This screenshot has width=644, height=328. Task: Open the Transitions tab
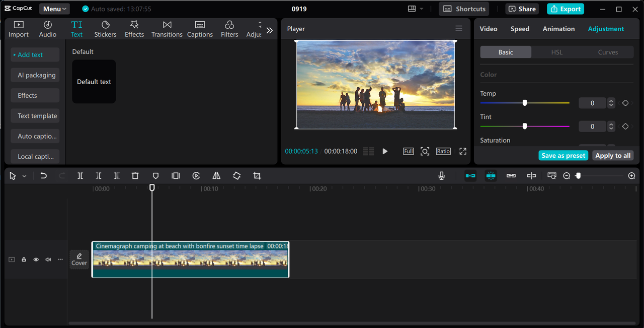click(x=167, y=29)
